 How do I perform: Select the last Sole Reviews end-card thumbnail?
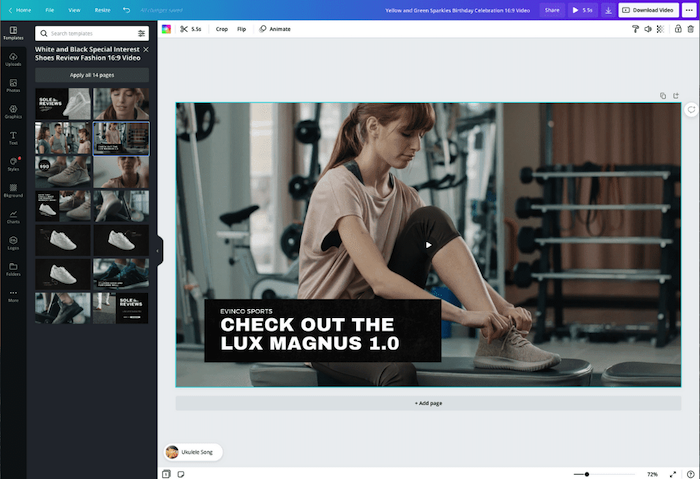pyautogui.click(x=121, y=308)
